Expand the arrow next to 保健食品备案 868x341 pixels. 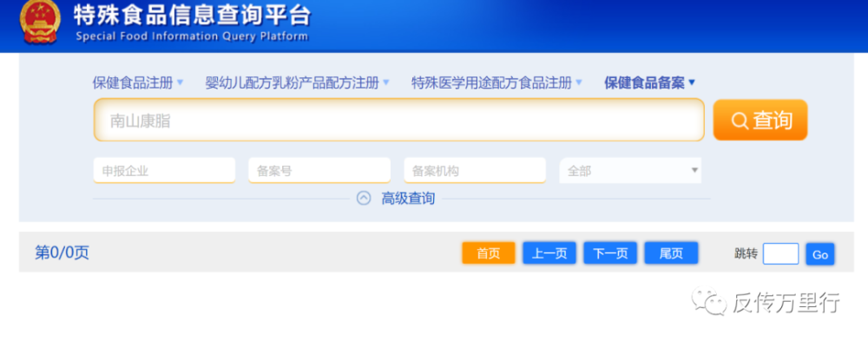tap(692, 83)
